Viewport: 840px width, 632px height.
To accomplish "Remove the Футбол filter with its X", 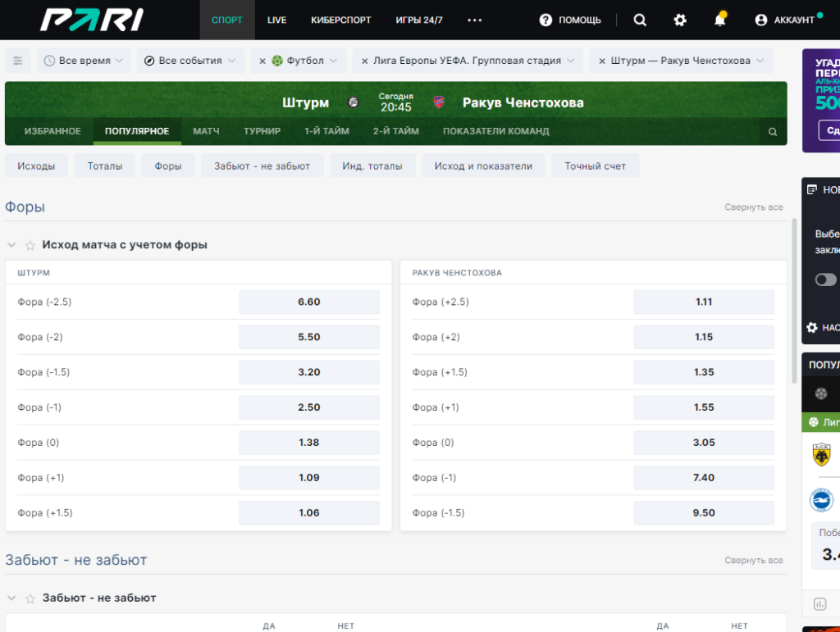I will [x=262, y=61].
